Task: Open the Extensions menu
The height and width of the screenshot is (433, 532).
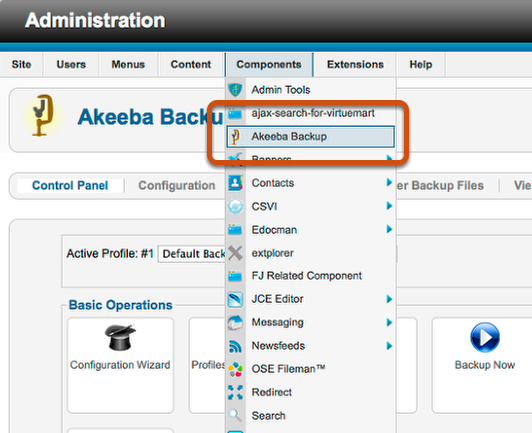Action: (x=355, y=64)
